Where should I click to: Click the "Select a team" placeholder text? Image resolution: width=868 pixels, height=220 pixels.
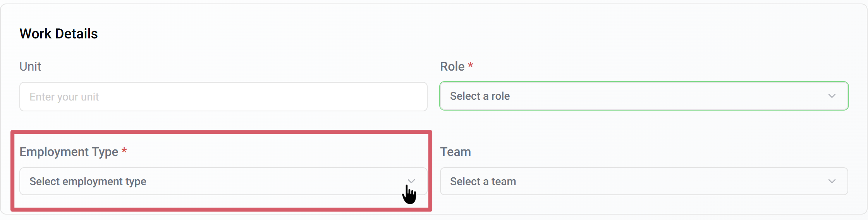click(483, 181)
